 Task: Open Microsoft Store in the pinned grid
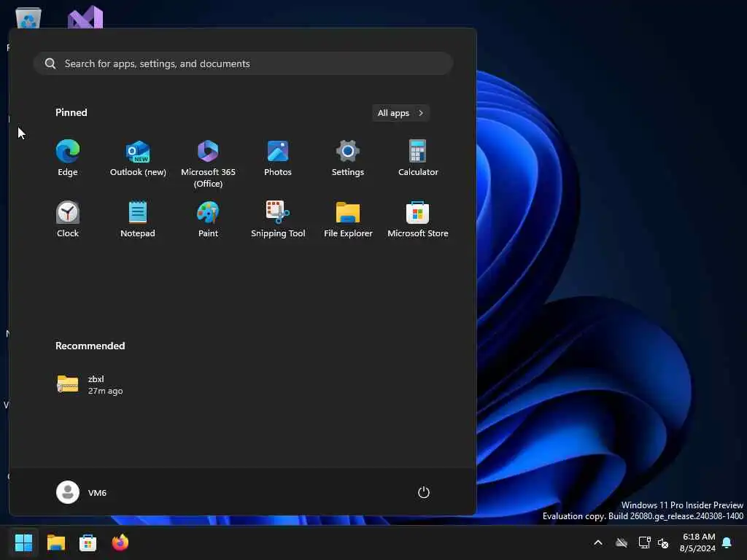tap(418, 219)
